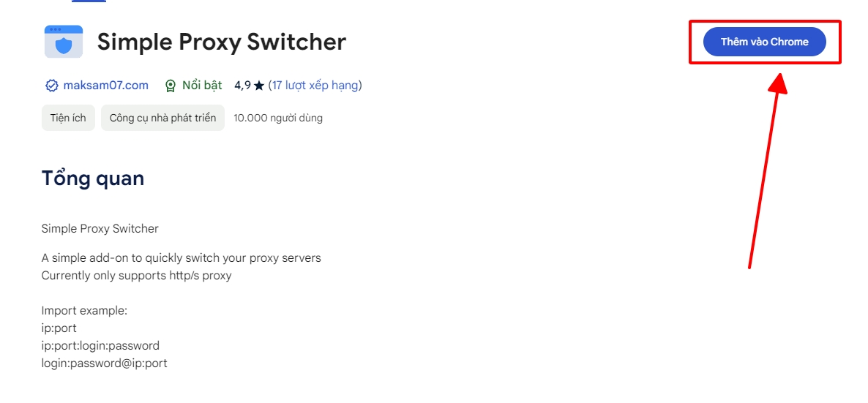Viewport: 868px width, 403px height.
Task: Open the maksam07.com publisher link
Action: pos(105,86)
